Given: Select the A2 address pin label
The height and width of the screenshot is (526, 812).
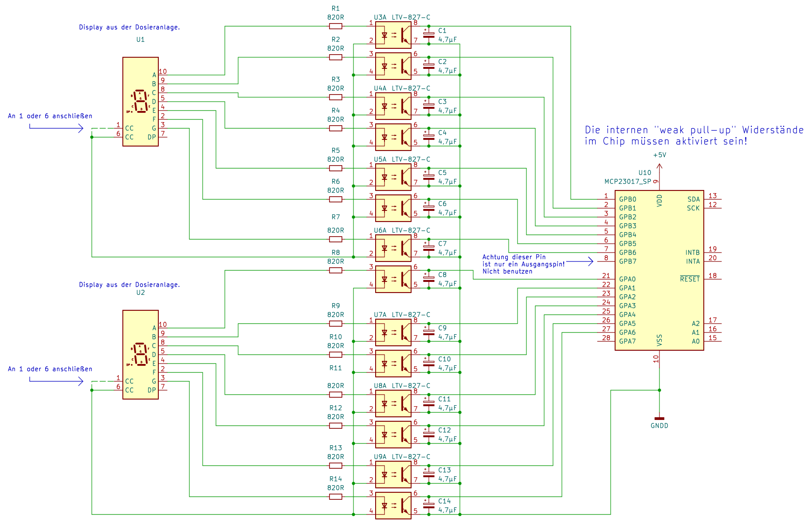Looking at the screenshot, I should (696, 324).
